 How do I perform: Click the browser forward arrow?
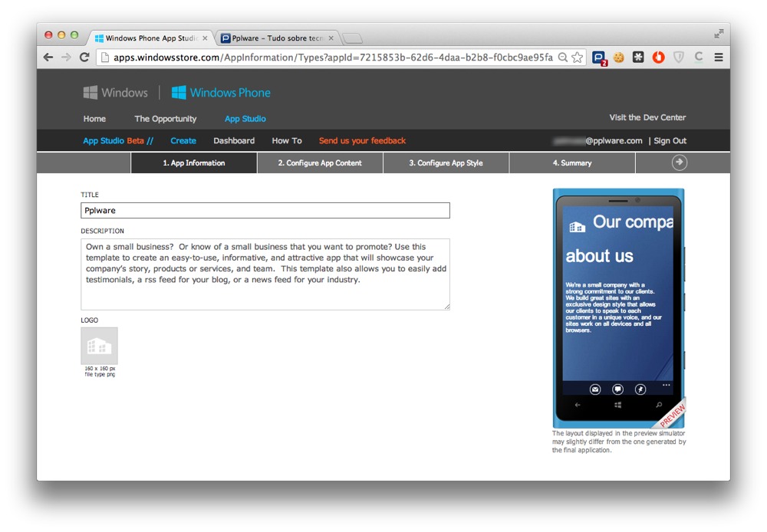point(66,57)
